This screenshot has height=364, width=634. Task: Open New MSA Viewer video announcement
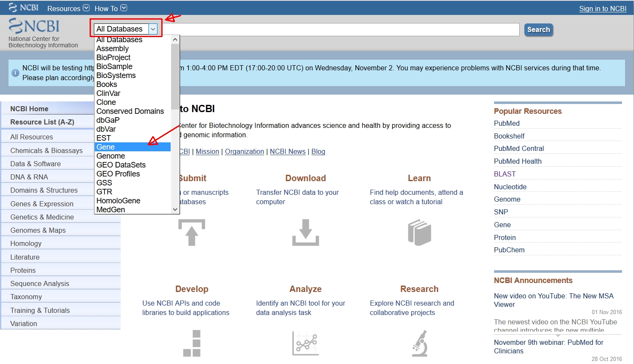pyautogui.click(x=554, y=300)
